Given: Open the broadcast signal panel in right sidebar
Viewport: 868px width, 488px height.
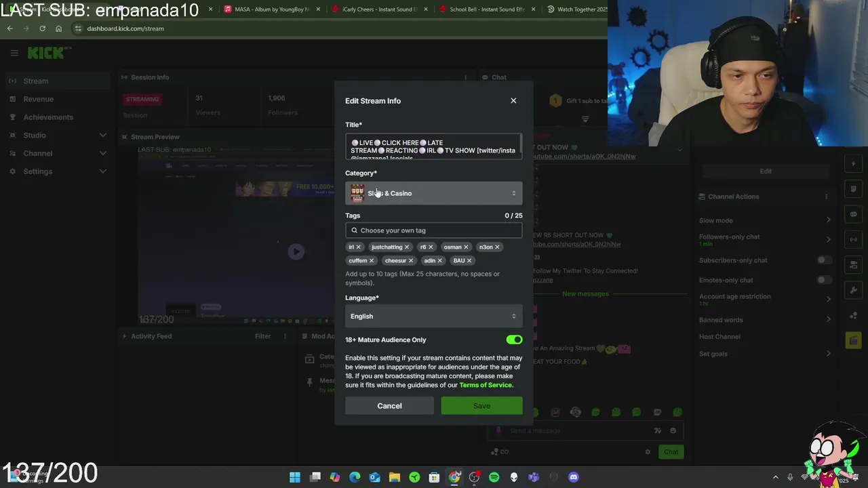Looking at the screenshot, I should pyautogui.click(x=853, y=239).
